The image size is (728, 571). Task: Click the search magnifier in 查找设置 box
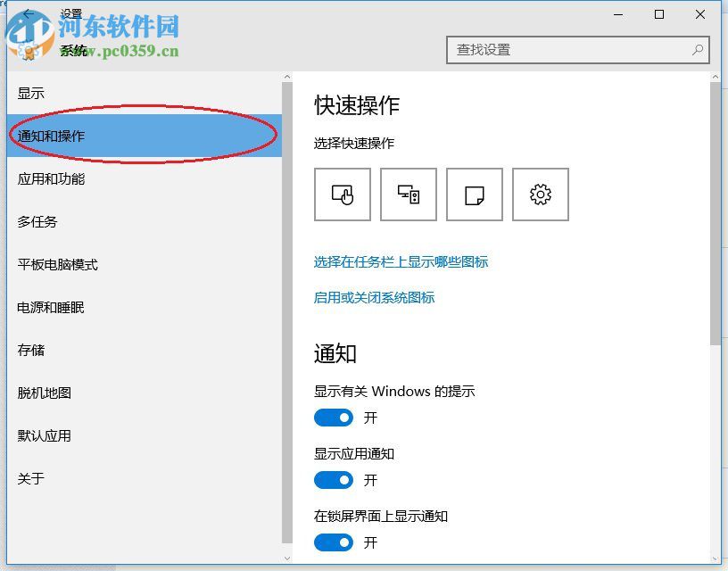click(x=697, y=51)
